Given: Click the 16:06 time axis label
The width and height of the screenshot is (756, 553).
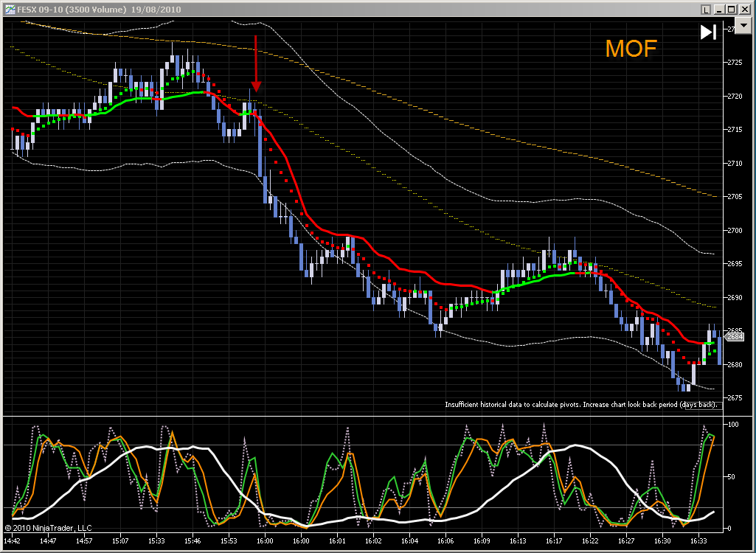Looking at the screenshot, I should pos(446,541).
